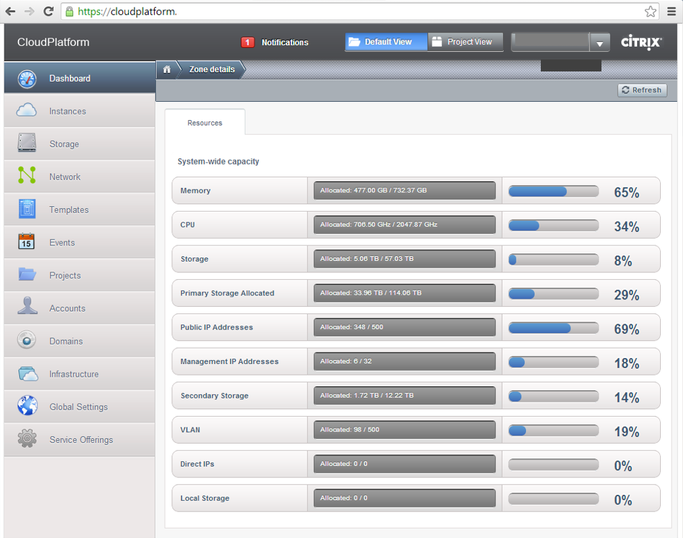Click 'Allocated: 348 / 500' text
Screen dimensions: 683x538
(352, 327)
